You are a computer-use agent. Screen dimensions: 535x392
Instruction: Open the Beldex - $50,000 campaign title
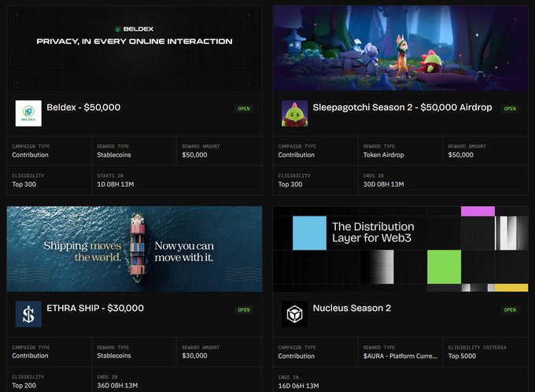[83, 107]
